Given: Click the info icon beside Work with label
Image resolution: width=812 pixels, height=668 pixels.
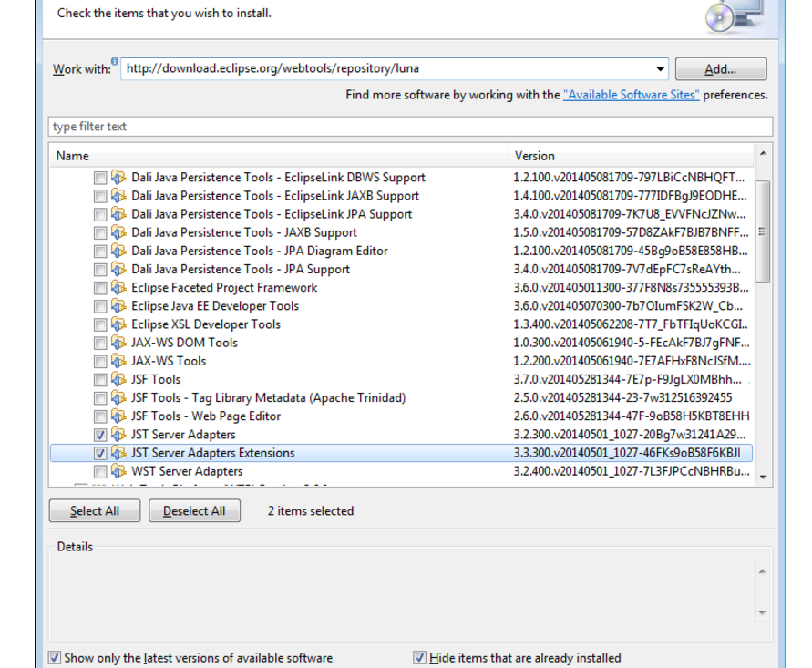Looking at the screenshot, I should coord(115,61).
